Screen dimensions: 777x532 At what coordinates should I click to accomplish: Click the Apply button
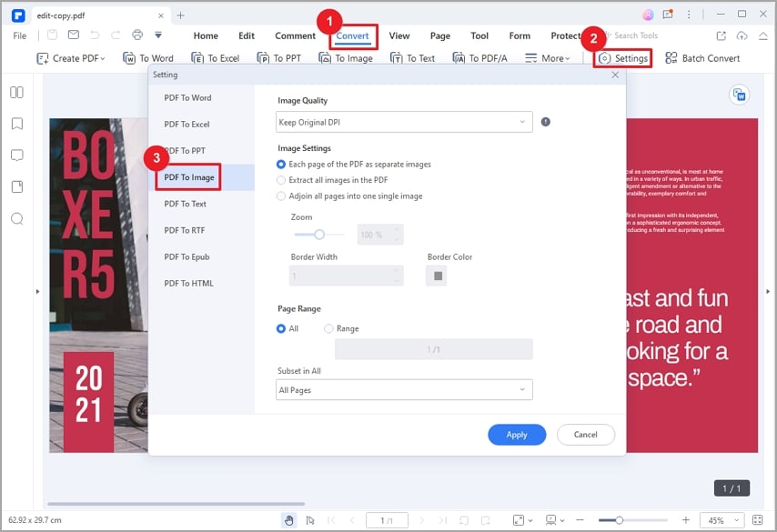(x=517, y=435)
